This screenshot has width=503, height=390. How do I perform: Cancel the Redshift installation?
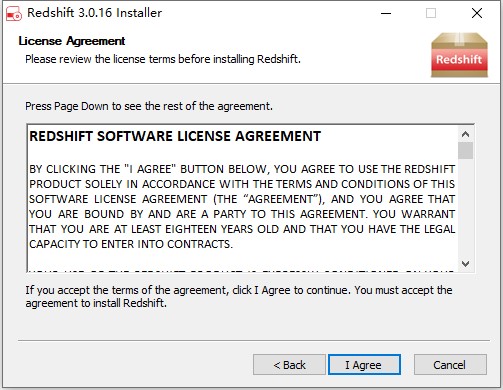point(450,365)
